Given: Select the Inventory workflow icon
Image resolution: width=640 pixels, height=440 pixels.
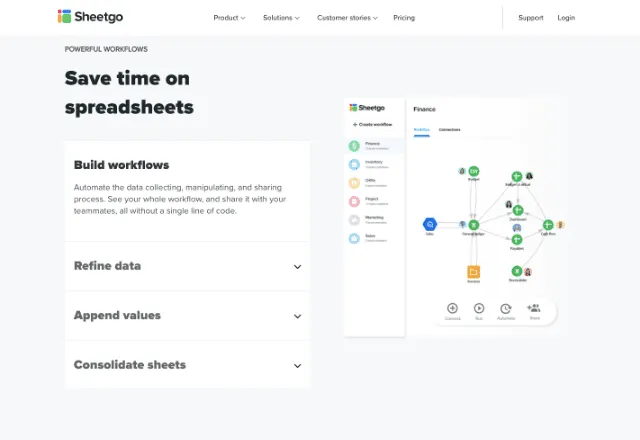Looking at the screenshot, I should 354,164.
